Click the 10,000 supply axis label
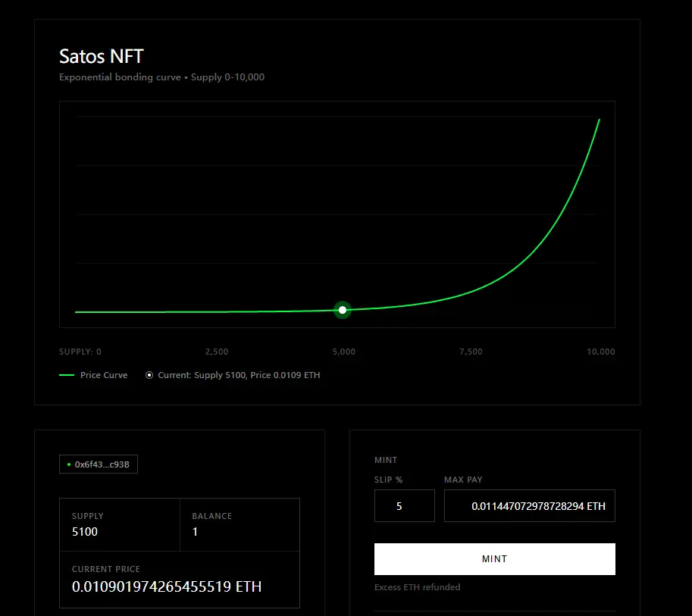Viewport: 692px width, 616px height. [x=600, y=352]
